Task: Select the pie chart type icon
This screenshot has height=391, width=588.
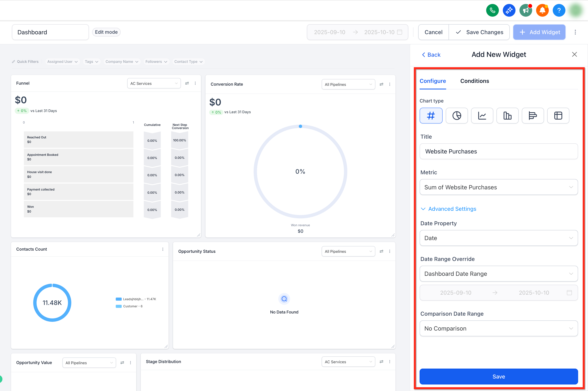Action: click(x=456, y=115)
